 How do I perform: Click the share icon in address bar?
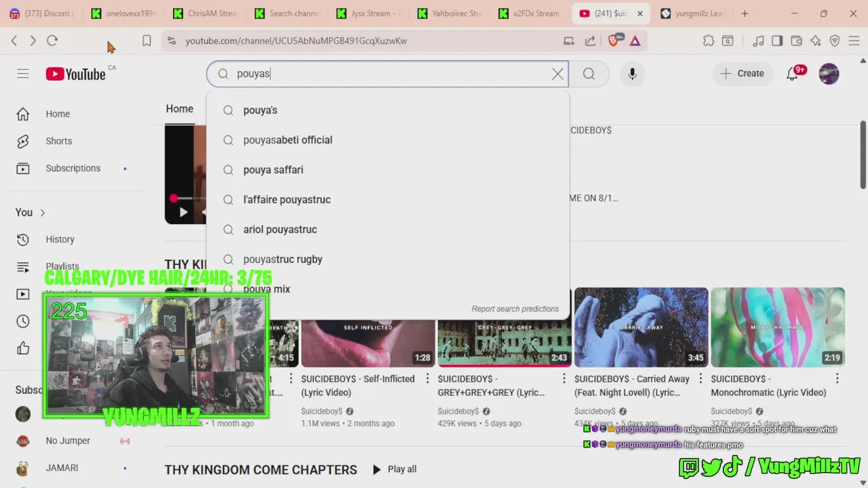[590, 41]
